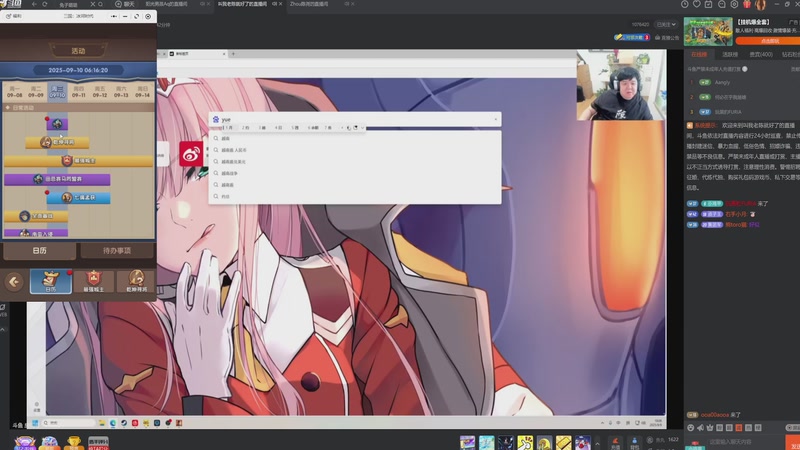Screen dimensions: 800x450
Task: Open the long yellow 最强城主 event bar
Action: coord(79,161)
